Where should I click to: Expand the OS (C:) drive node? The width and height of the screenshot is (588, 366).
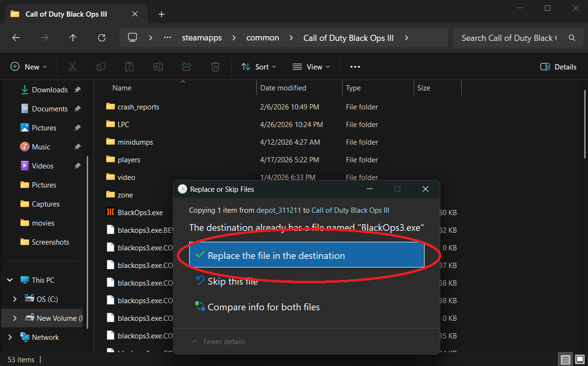click(x=15, y=299)
